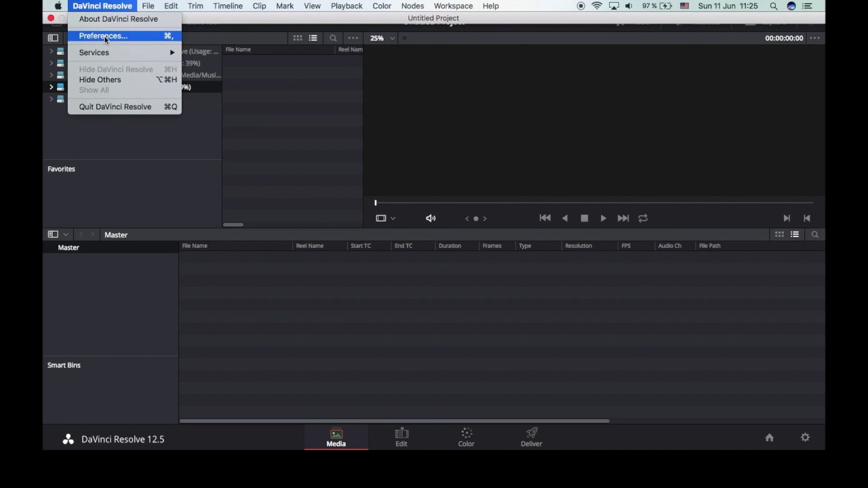Open the viewer zoom 25% dropdown
868x488 pixels.
point(382,39)
